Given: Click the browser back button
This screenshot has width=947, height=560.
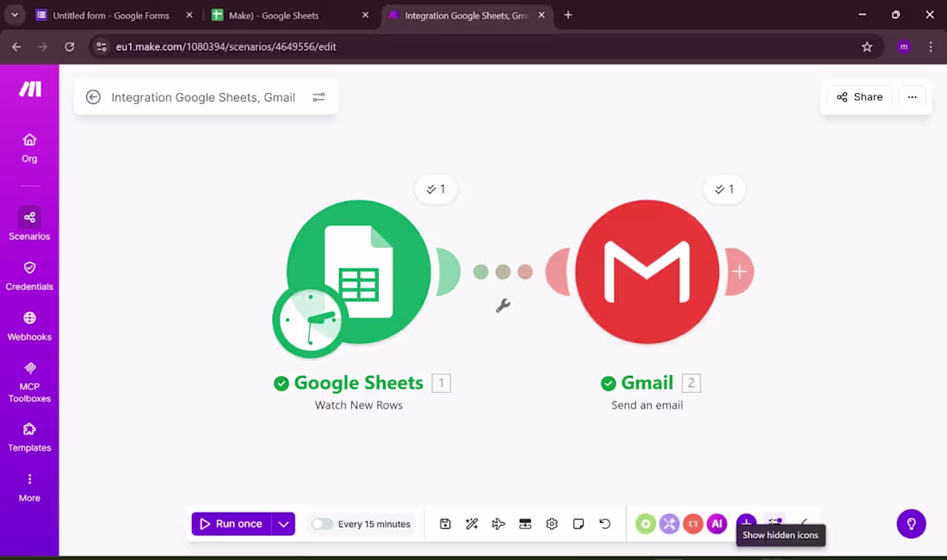Looking at the screenshot, I should coord(16,46).
